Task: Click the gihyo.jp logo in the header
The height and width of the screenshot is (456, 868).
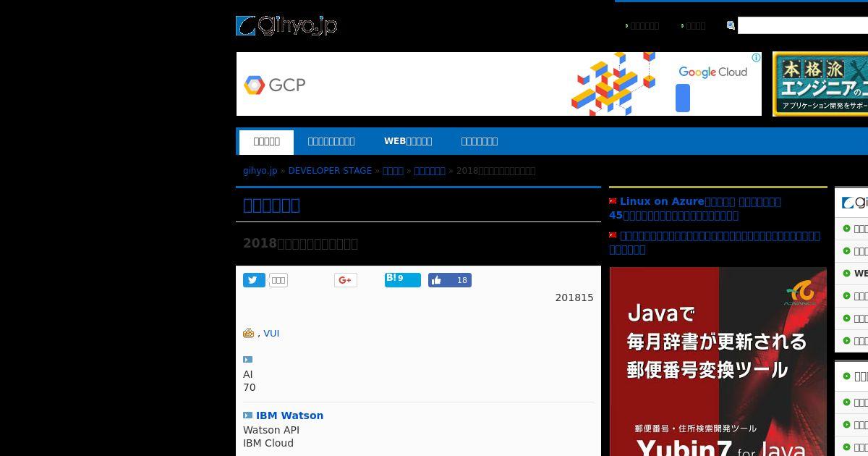Action: click(286, 26)
